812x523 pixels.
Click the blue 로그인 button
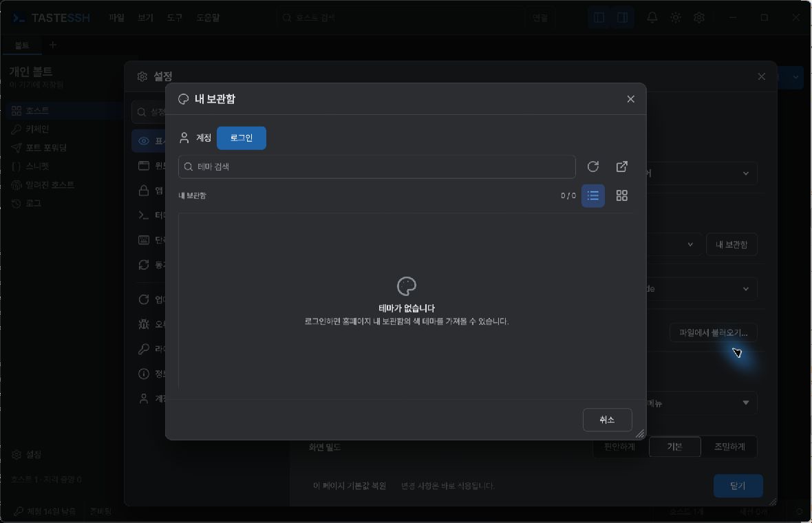click(x=242, y=138)
